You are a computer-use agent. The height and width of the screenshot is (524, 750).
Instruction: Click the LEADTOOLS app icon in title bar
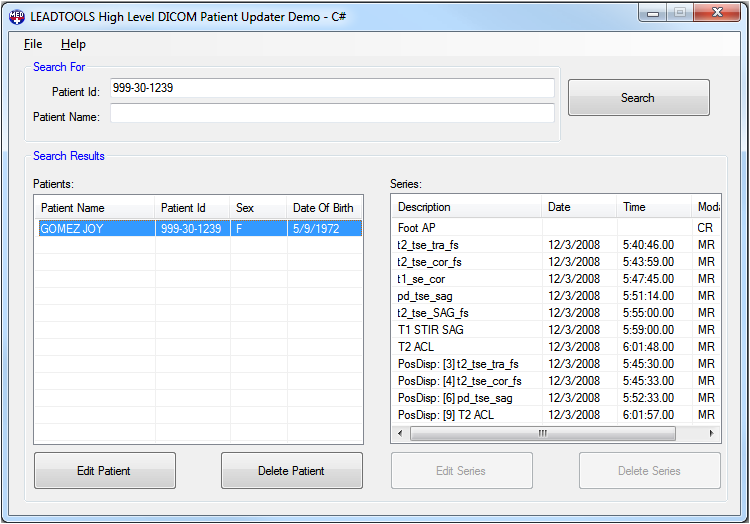click(16, 16)
